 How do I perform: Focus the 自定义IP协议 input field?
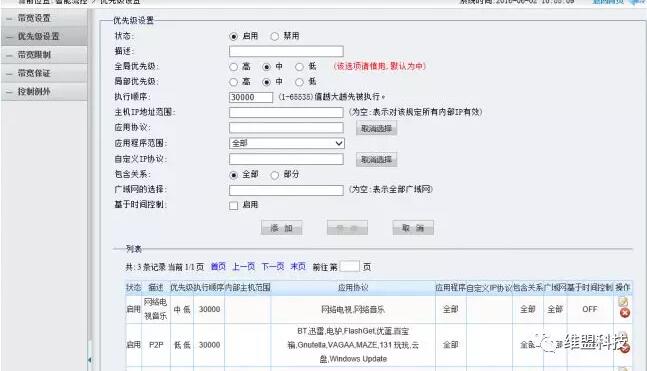coord(286,159)
